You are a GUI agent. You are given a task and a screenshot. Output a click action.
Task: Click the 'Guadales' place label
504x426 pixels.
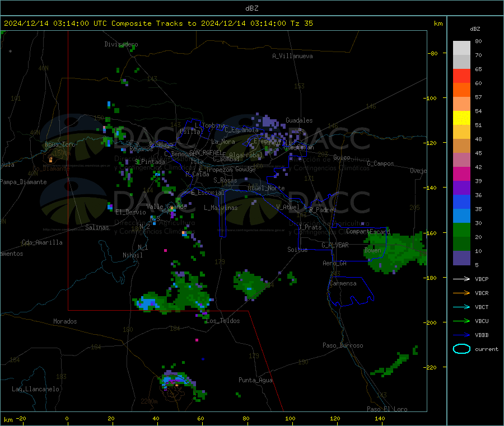[x=299, y=120]
